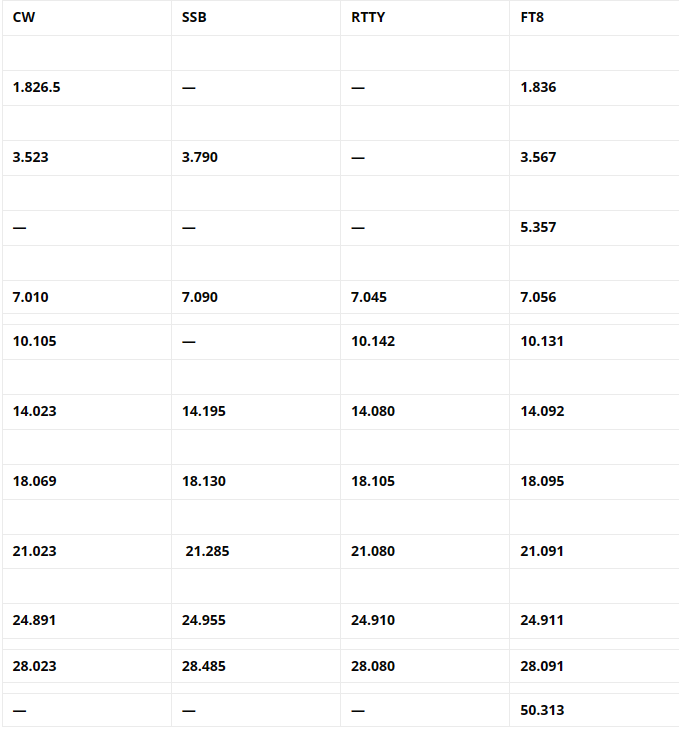Click the RTTY column header
Image resolution: width=679 pixels, height=730 pixels.
click(x=368, y=17)
